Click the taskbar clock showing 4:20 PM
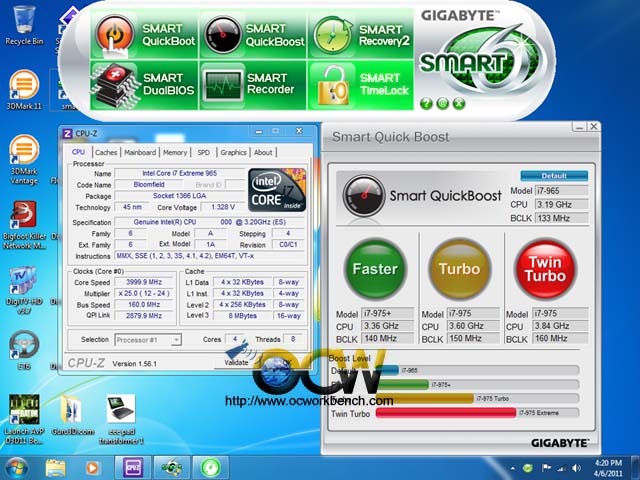640x480 pixels. coord(608,468)
